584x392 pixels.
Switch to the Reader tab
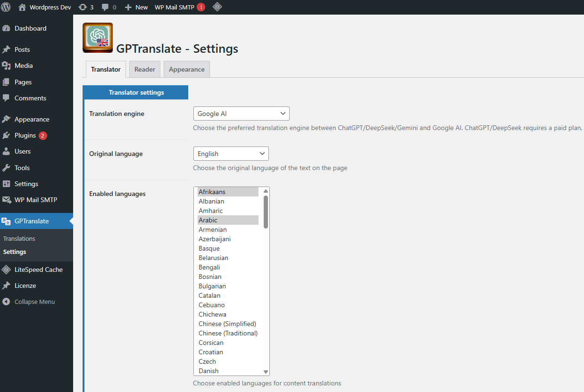coord(145,69)
